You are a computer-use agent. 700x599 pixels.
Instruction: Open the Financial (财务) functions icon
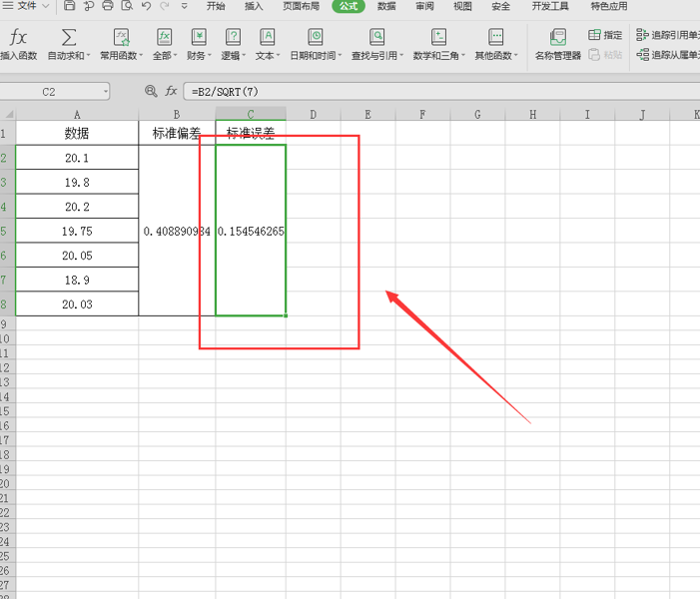pos(199,37)
